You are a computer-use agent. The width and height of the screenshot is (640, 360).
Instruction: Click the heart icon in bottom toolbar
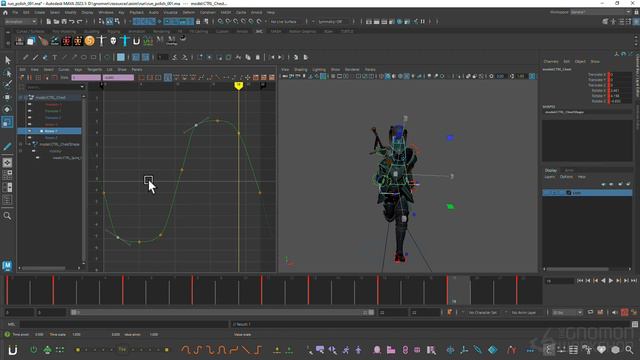pos(601,350)
